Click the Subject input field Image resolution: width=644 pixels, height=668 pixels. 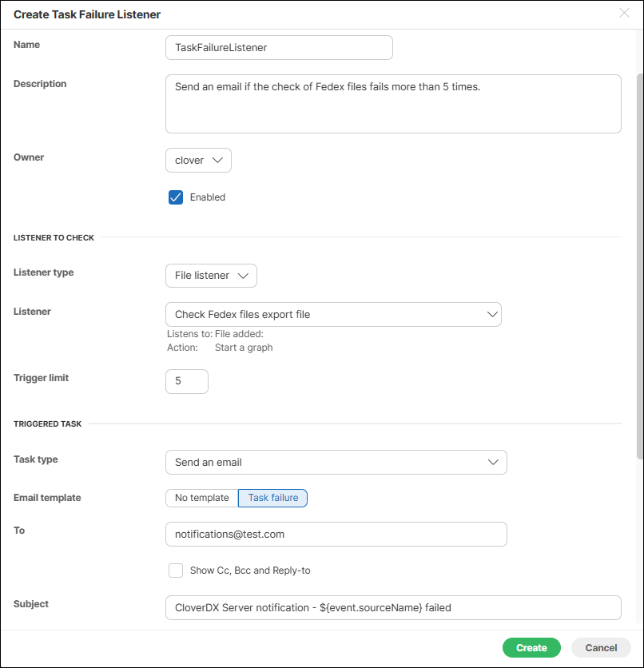pos(393,608)
